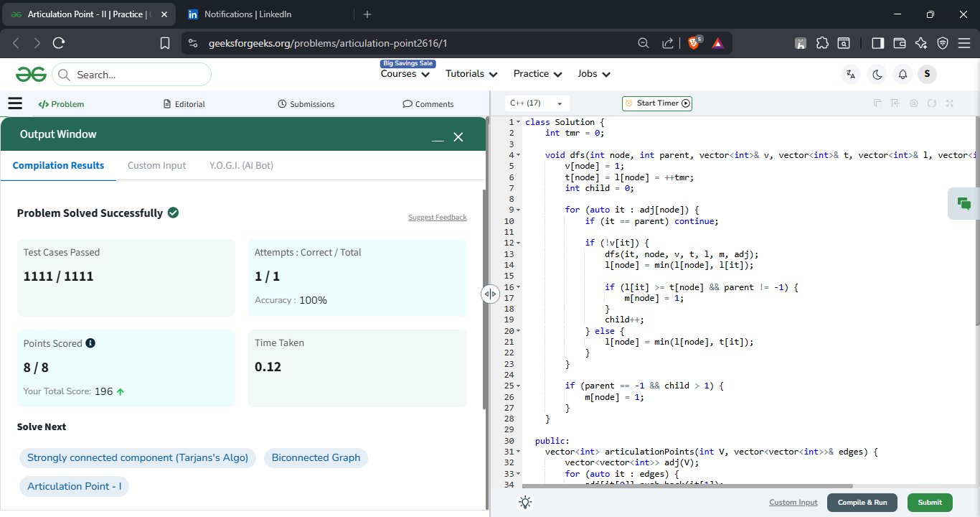Viewport: 980px width, 517px height.
Task: Click the notification bell icon
Action: pyautogui.click(x=903, y=74)
